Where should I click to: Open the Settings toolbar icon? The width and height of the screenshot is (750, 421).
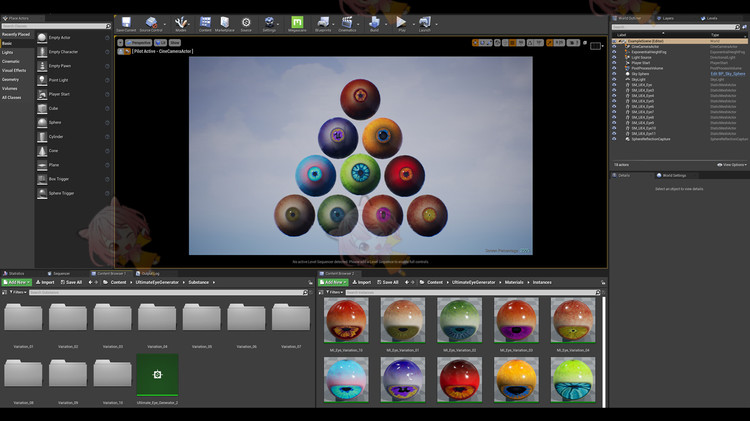(269, 24)
